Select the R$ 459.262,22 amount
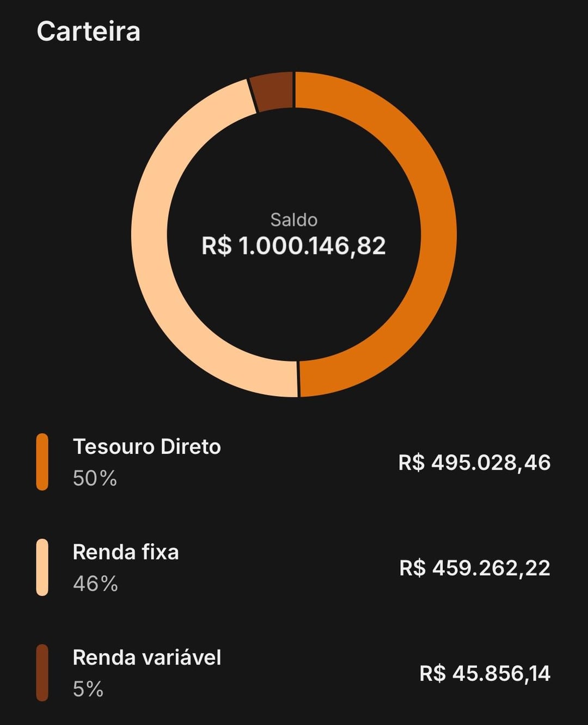The height and width of the screenshot is (725, 588). (x=475, y=568)
